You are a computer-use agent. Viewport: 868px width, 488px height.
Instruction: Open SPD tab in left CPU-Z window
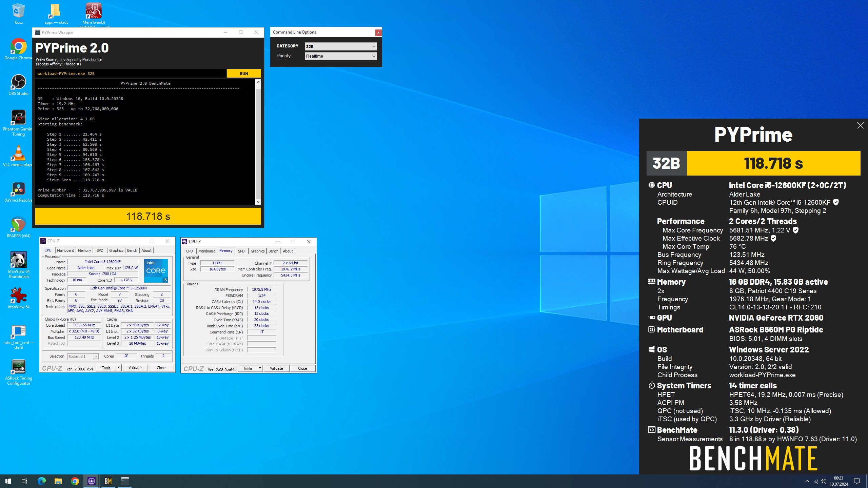click(x=100, y=250)
